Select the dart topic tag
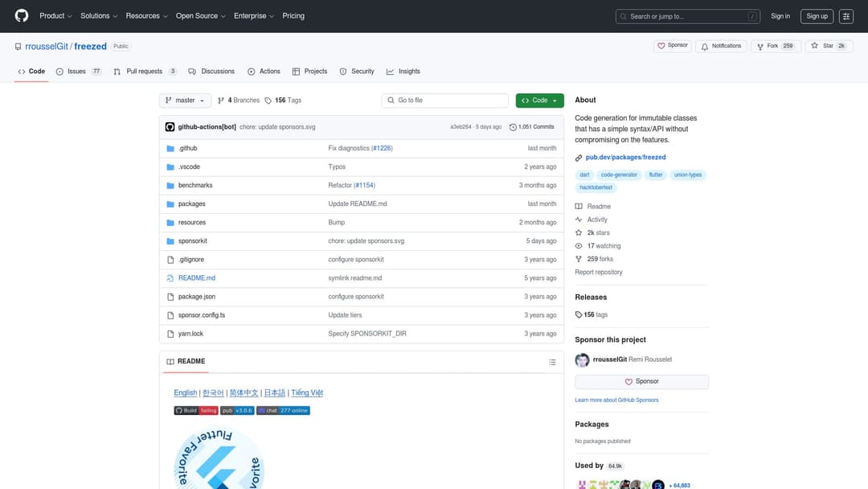868x489 pixels. point(584,175)
